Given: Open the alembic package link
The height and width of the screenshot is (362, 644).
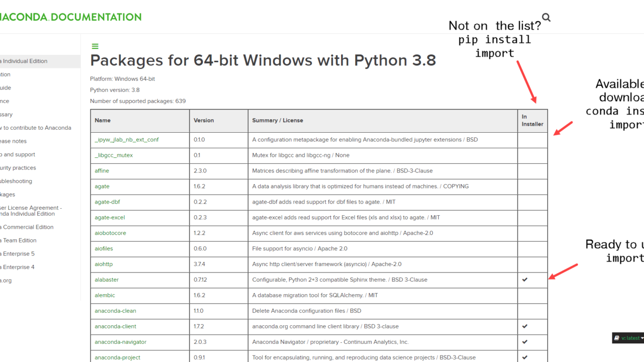Looking at the screenshot, I should [x=105, y=295].
